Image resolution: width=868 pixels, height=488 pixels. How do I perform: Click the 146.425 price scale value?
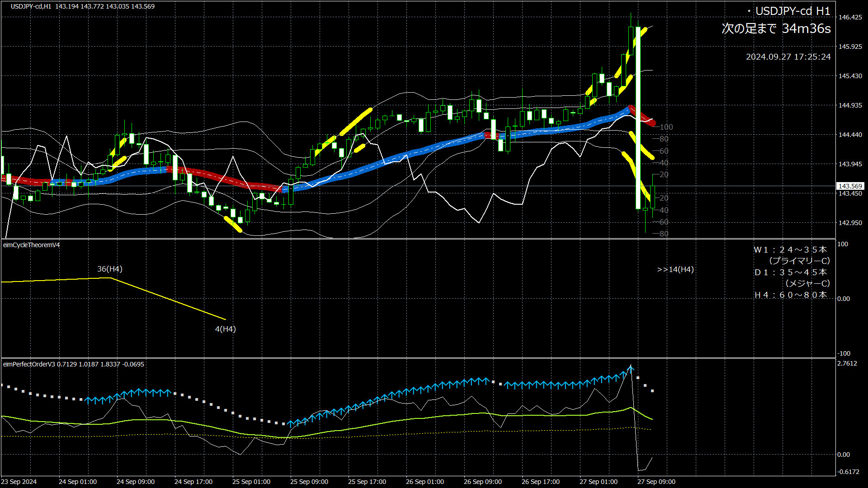click(x=850, y=17)
